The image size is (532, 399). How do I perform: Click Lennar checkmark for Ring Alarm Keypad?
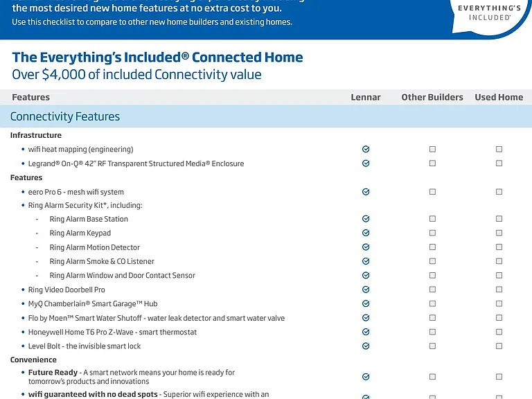pos(366,233)
